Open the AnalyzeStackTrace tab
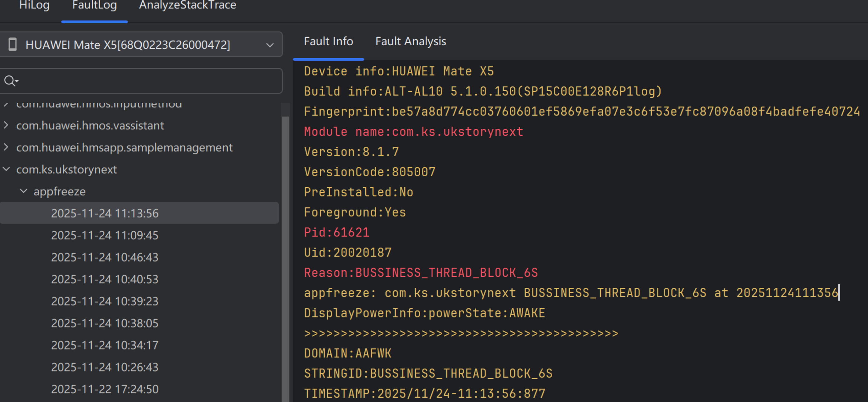The height and width of the screenshot is (402, 868). pos(187,5)
